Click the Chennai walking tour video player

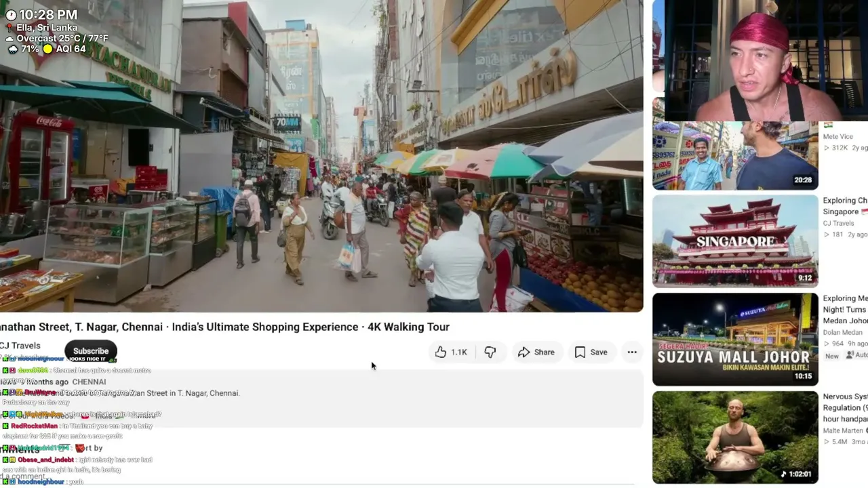pos(321,156)
